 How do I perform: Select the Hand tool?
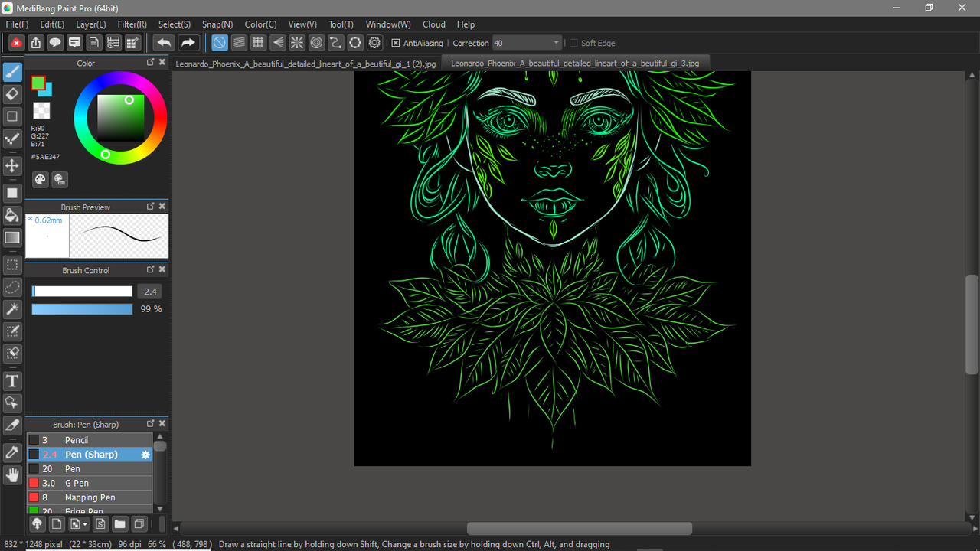click(12, 474)
